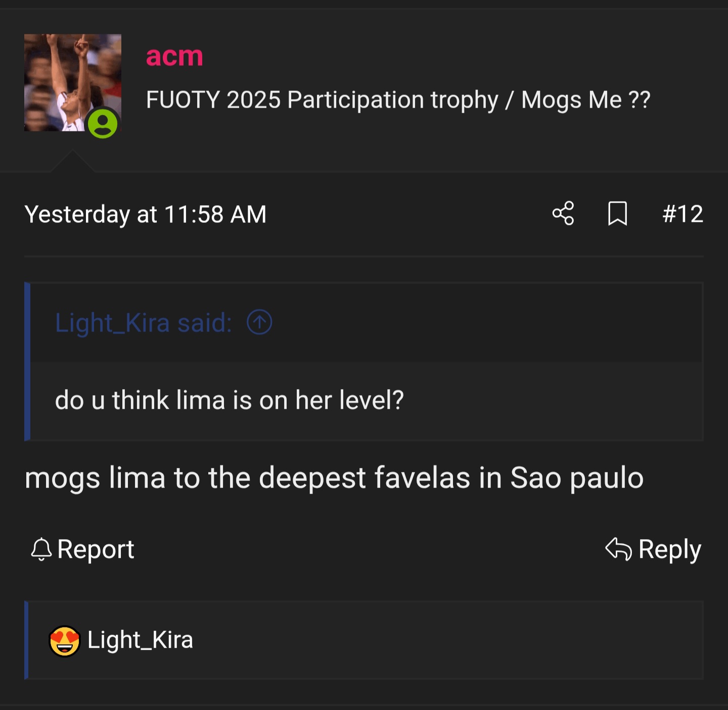This screenshot has width=728, height=710.
Task: Open the #12 post permalink
Action: click(x=682, y=214)
